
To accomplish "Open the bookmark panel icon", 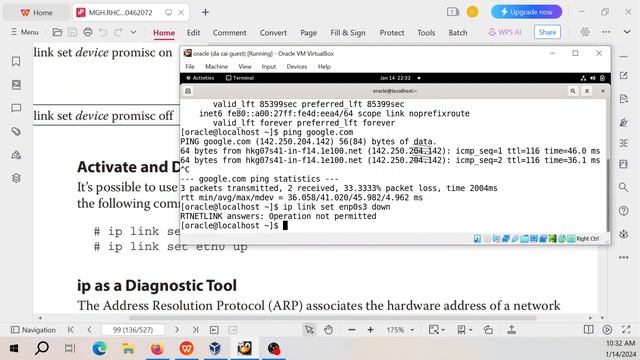I will (16, 61).
